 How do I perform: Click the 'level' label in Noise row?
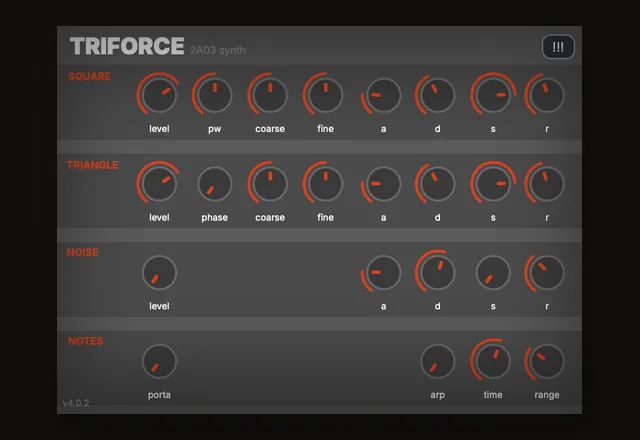click(x=159, y=306)
